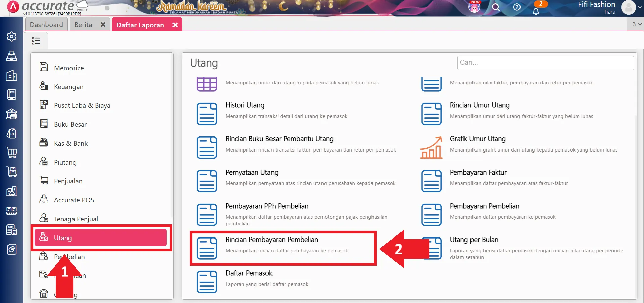Select the Utang report category
Screen dimensions: 644x303
[101, 238]
